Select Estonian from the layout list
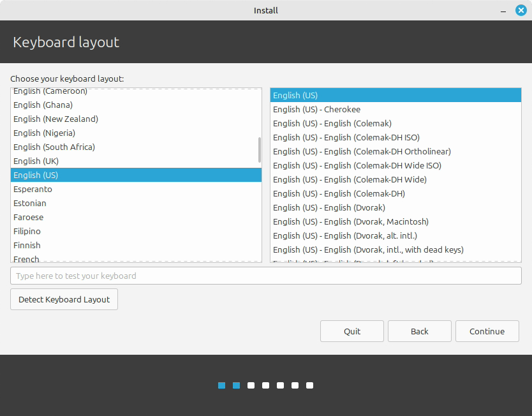The image size is (532, 416). pos(30,203)
